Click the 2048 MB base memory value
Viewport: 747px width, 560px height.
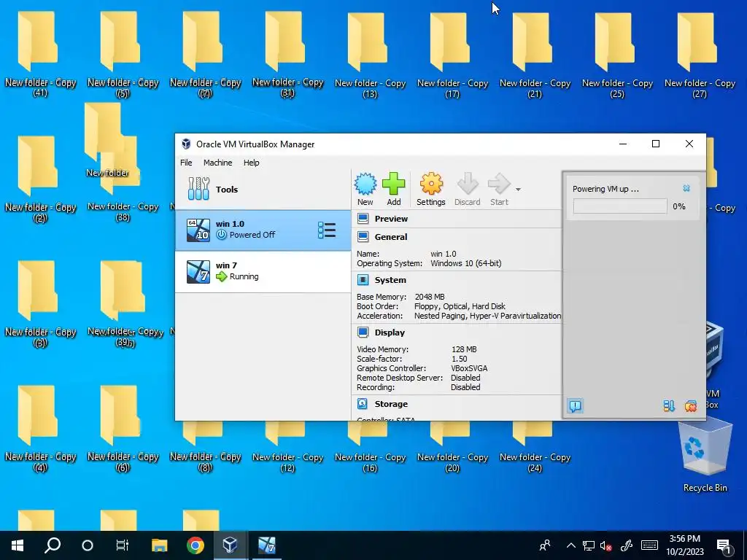[429, 297]
